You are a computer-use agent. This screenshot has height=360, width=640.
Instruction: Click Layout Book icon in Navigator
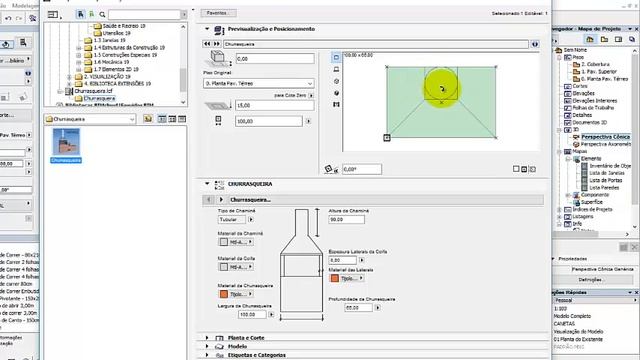coord(618,39)
